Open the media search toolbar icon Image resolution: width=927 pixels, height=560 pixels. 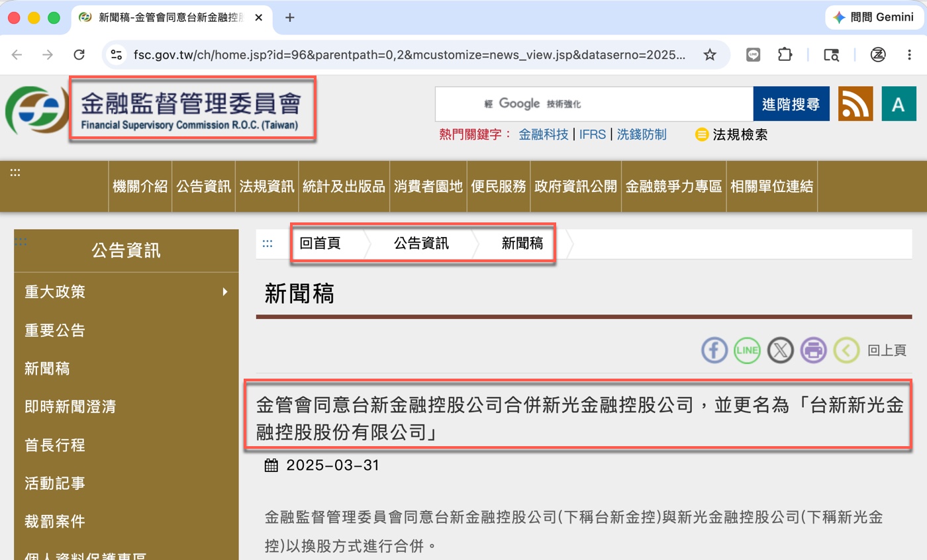tap(831, 55)
